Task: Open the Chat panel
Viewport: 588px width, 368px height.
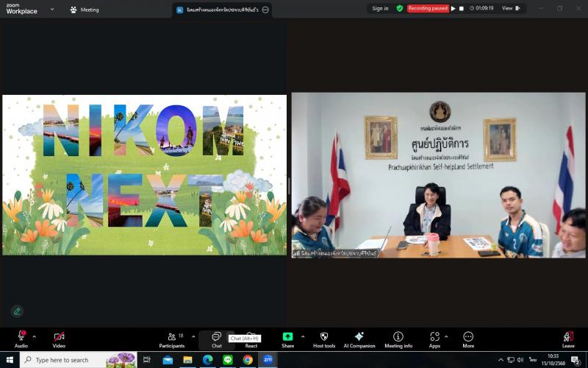Action: [x=217, y=339]
